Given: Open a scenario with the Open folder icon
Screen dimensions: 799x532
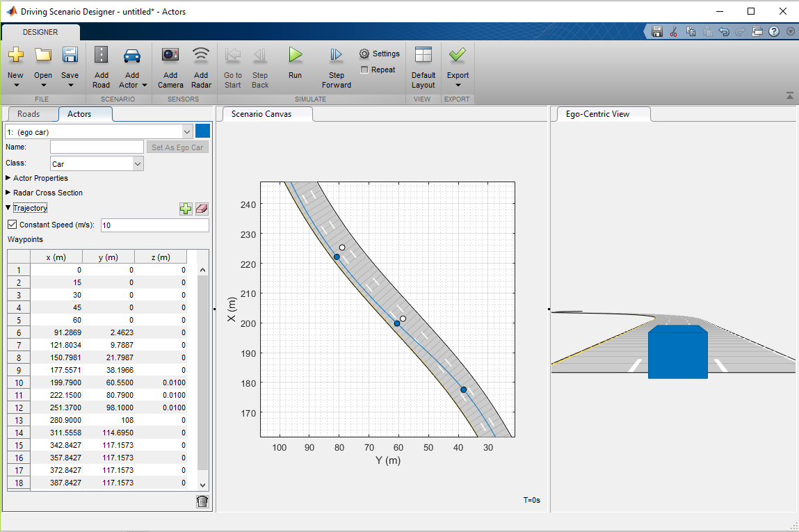Looking at the screenshot, I should coord(43,54).
